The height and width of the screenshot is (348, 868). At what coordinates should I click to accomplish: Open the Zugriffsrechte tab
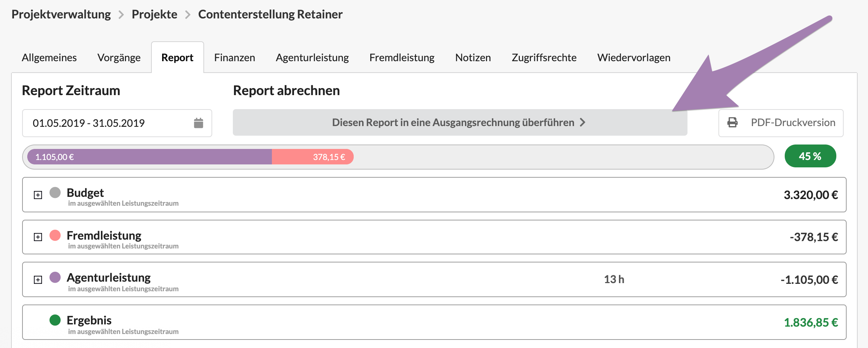[544, 58]
